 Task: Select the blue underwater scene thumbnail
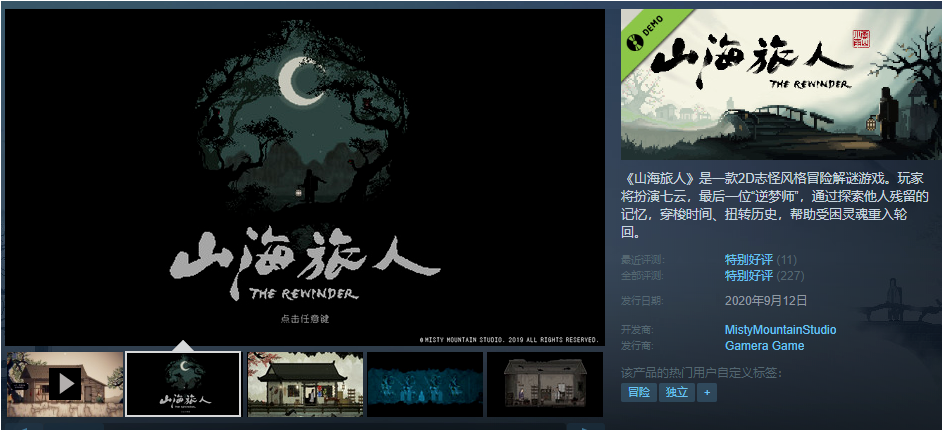coord(425,384)
